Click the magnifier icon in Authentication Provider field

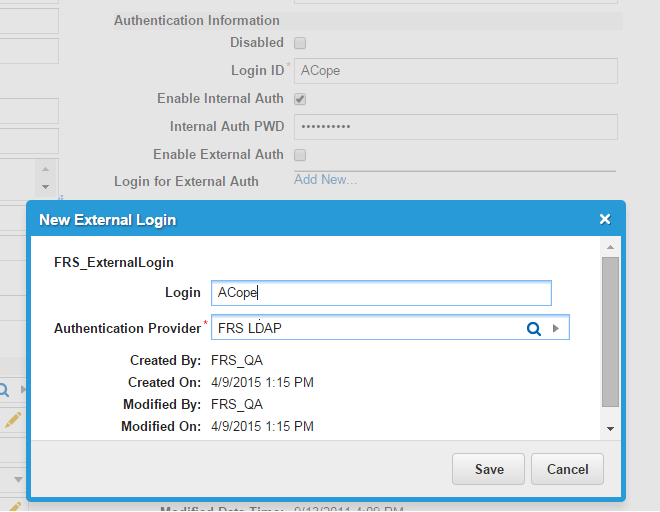tap(534, 328)
